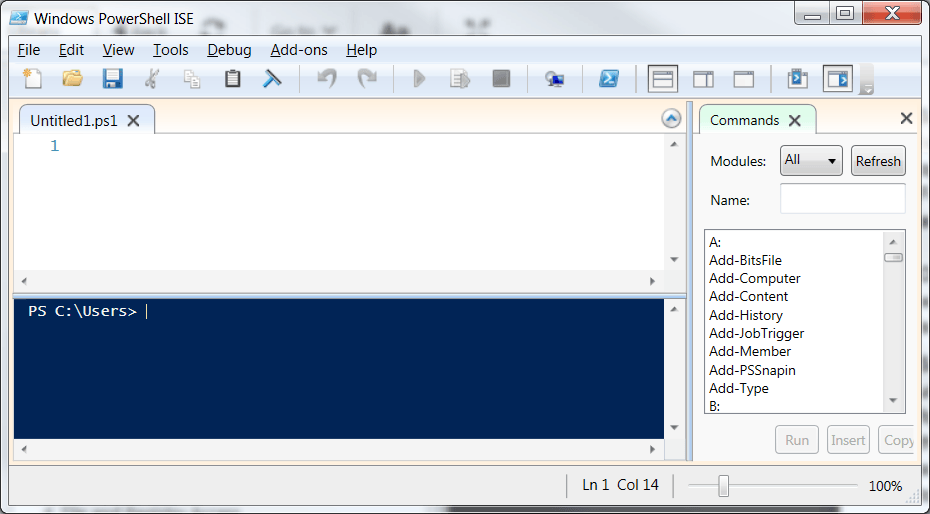
Task: Click the 100% zoom level text
Action: pos(885,487)
